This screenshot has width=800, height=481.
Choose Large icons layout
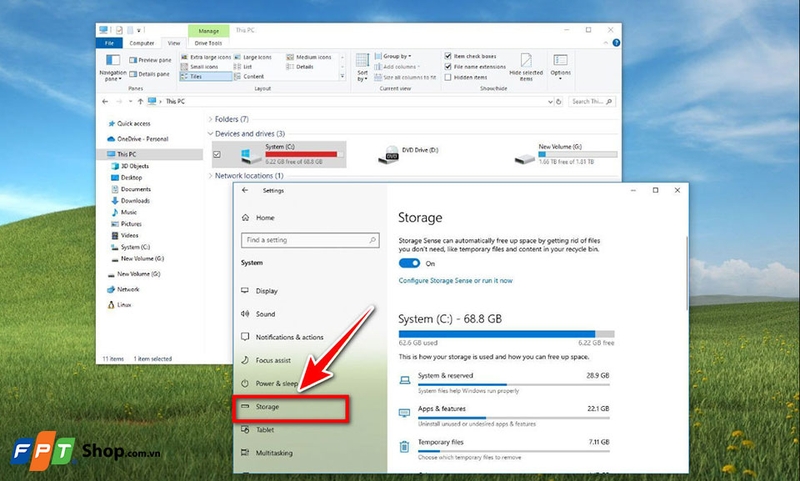click(x=253, y=57)
